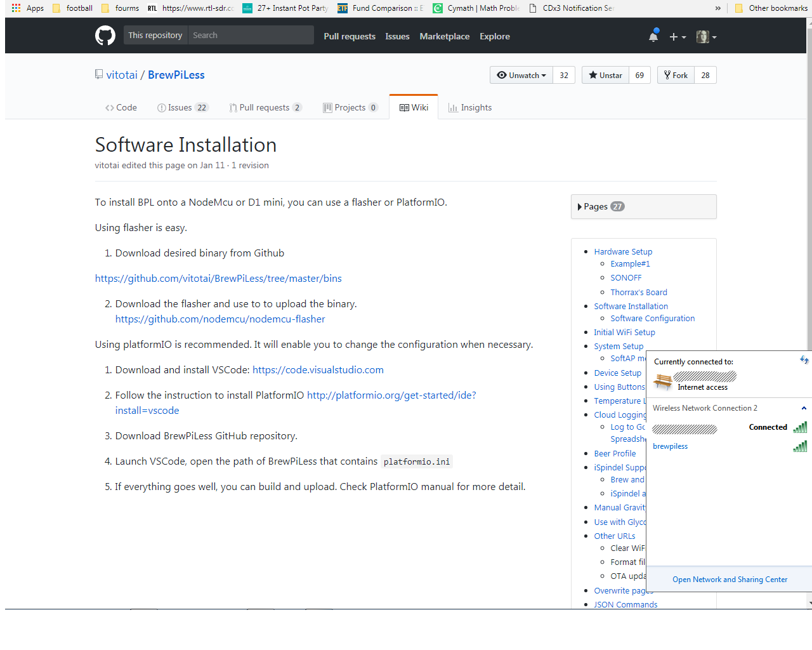Open Example#1 wiki page
Image resolution: width=812 pixels, height=650 pixels.
[x=630, y=263]
